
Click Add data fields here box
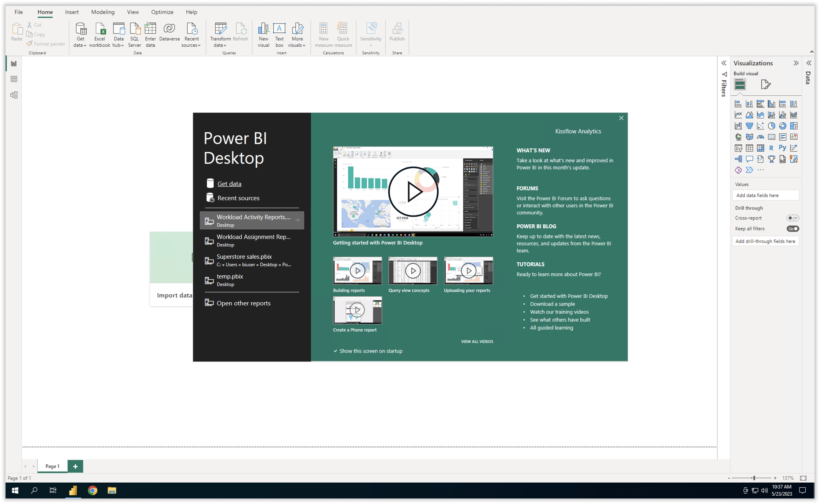[x=765, y=195]
